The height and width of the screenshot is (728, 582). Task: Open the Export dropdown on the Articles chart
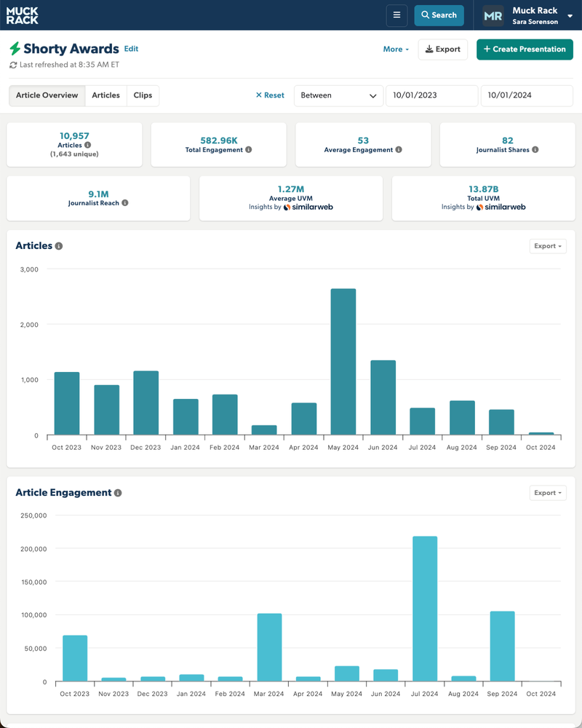click(548, 246)
